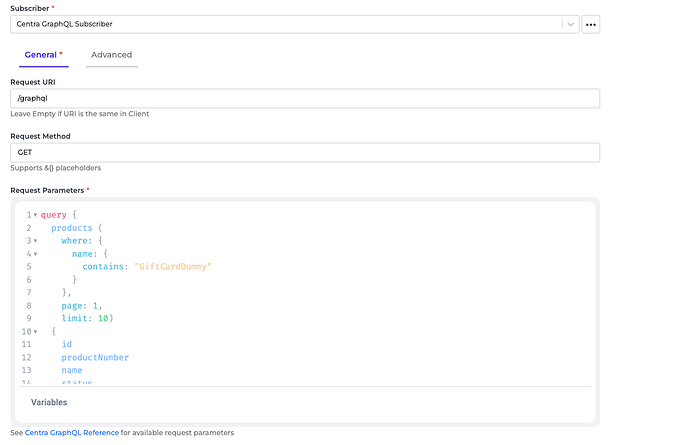
Task: Click the Request Parameters label
Action: 47,191
